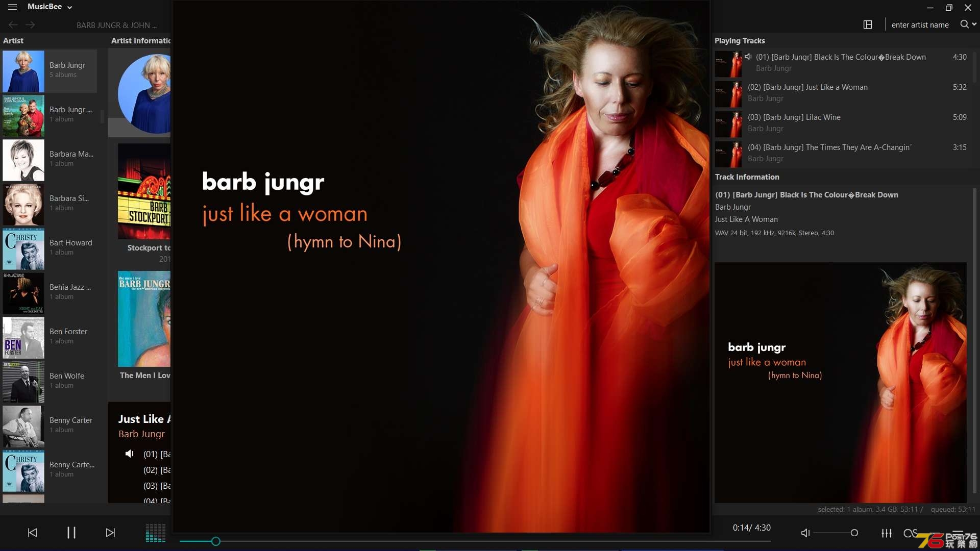Click the Just Like album title heading

144,419
